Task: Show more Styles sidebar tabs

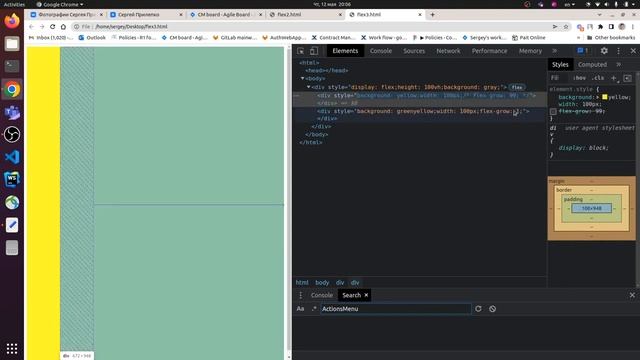Action: coord(619,64)
